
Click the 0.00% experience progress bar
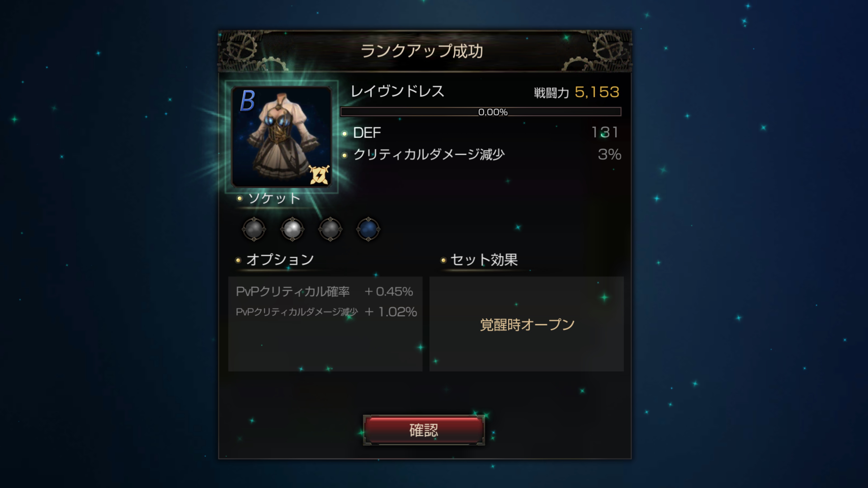tap(481, 112)
